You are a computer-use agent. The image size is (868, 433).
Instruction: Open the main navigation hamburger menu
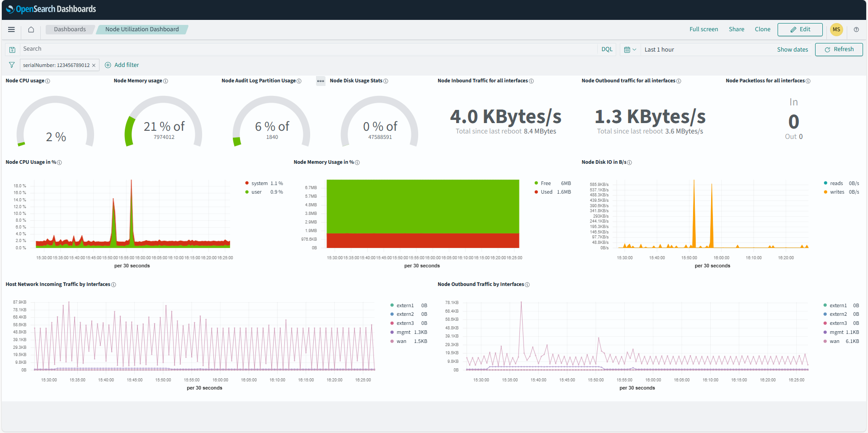11,29
